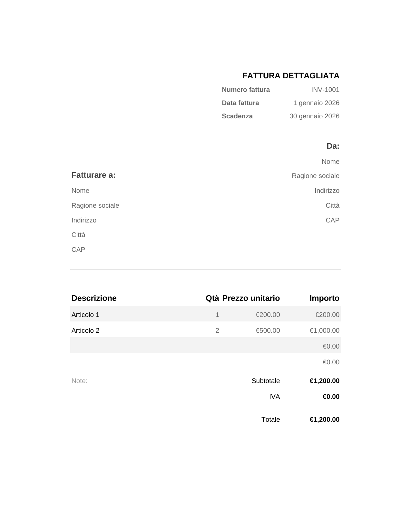The height and width of the screenshot is (532, 411).
Task: Click Indirizzo field under Da:
Action: click(327, 191)
